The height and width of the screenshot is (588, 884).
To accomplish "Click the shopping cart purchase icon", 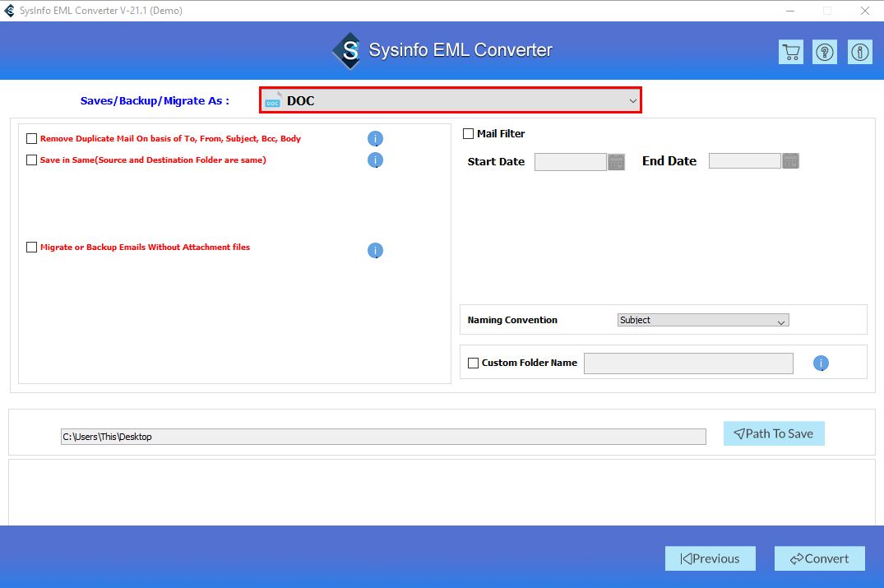I will 790,51.
